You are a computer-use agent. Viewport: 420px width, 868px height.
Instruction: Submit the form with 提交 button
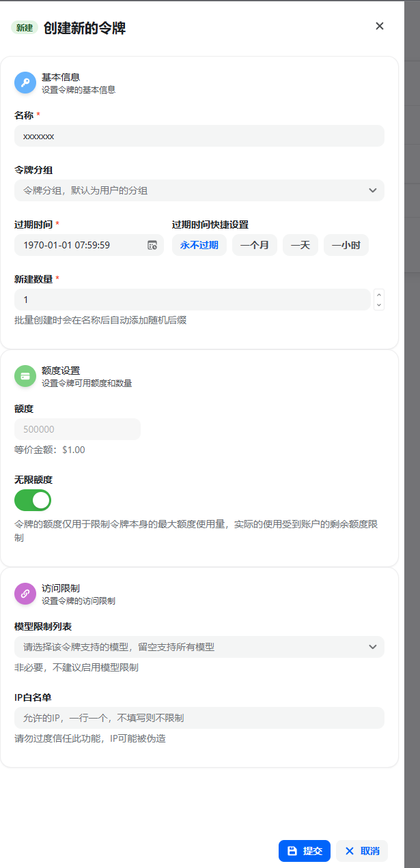pyautogui.click(x=305, y=851)
